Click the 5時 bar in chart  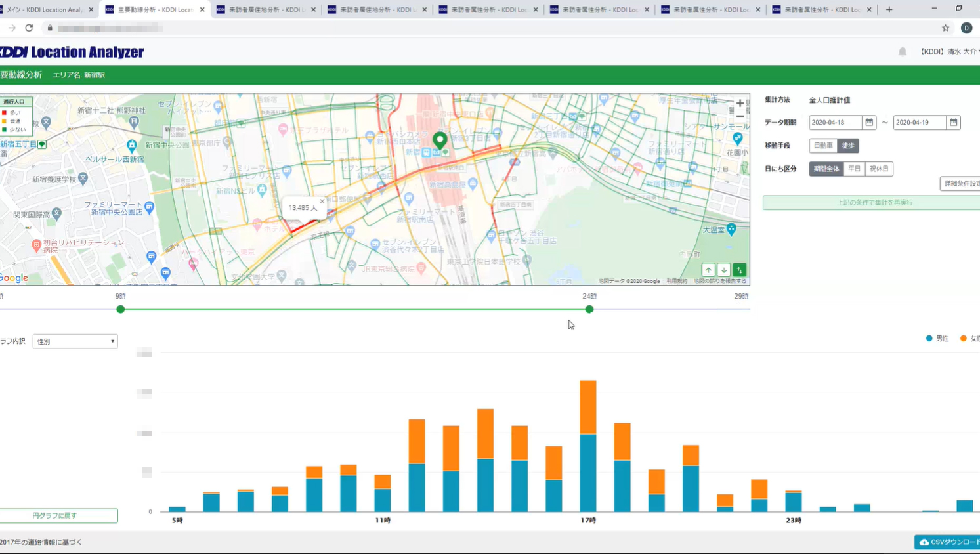177,509
